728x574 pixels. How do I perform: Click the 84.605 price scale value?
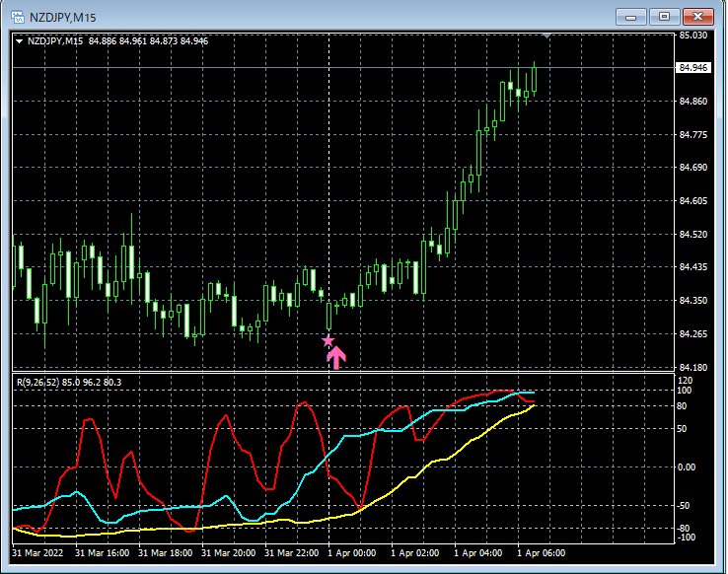pyautogui.click(x=693, y=201)
